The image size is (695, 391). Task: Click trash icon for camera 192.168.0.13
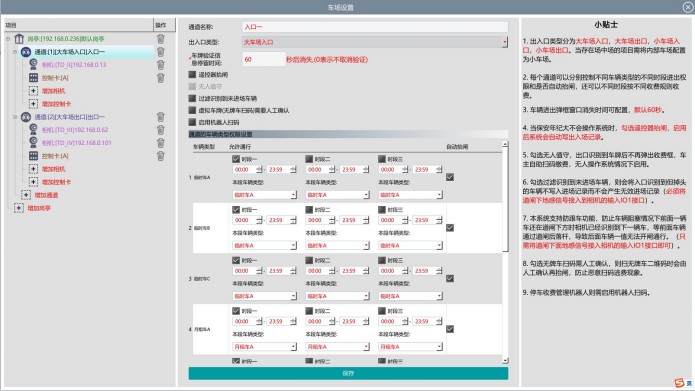(160, 65)
